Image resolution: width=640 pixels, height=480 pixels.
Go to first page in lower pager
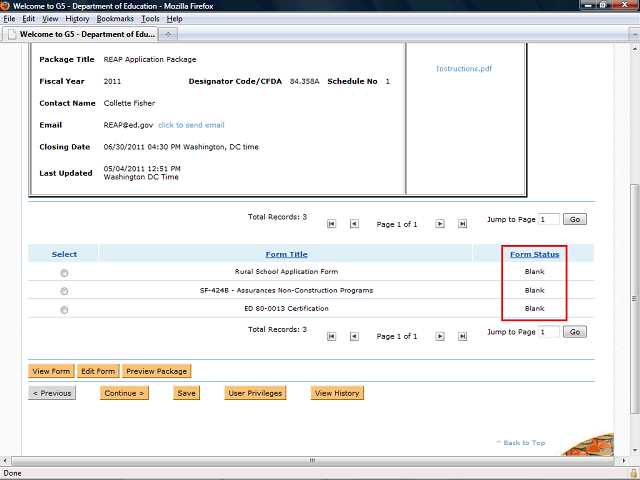[331, 336]
